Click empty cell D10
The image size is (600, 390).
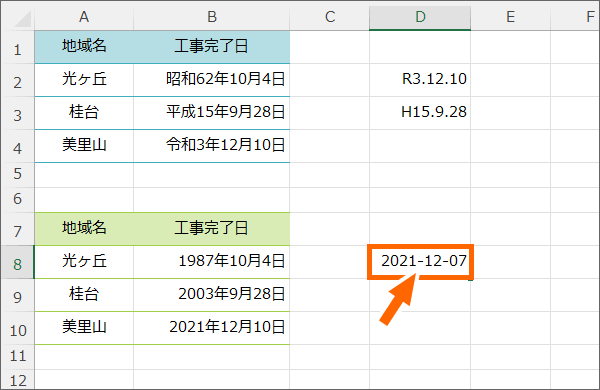pyautogui.click(x=420, y=328)
